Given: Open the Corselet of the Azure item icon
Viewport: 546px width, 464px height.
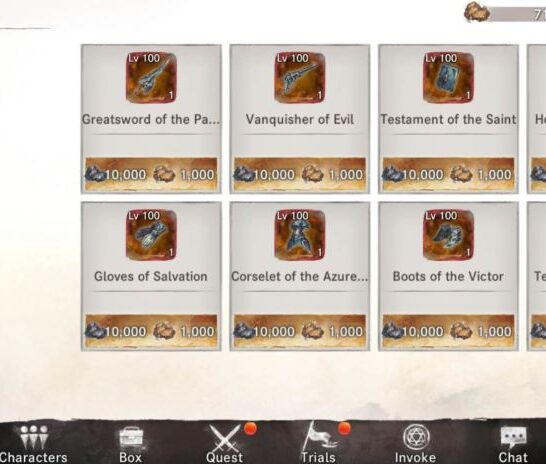Looking at the screenshot, I should point(299,235).
